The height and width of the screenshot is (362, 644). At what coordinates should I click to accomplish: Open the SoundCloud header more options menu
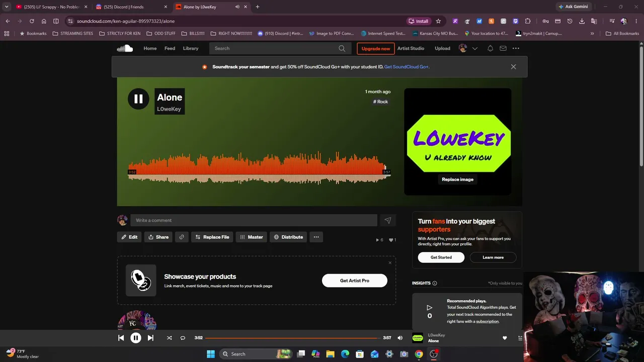pyautogui.click(x=516, y=48)
